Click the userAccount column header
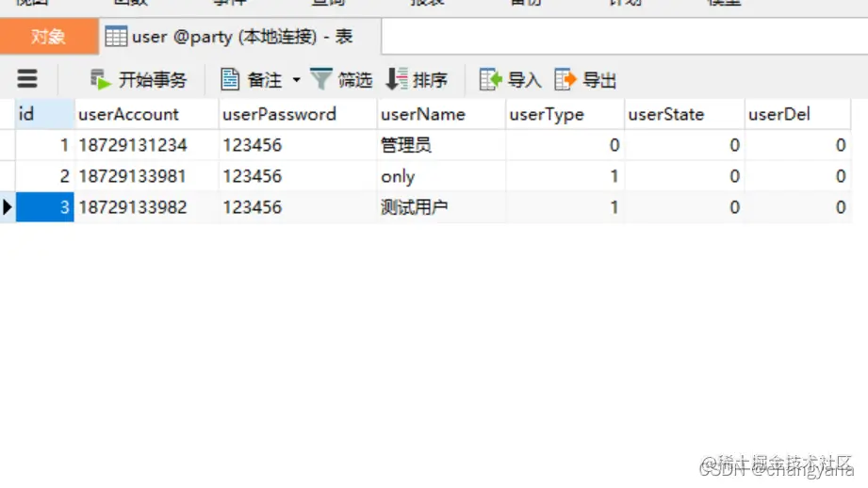 tap(147, 114)
